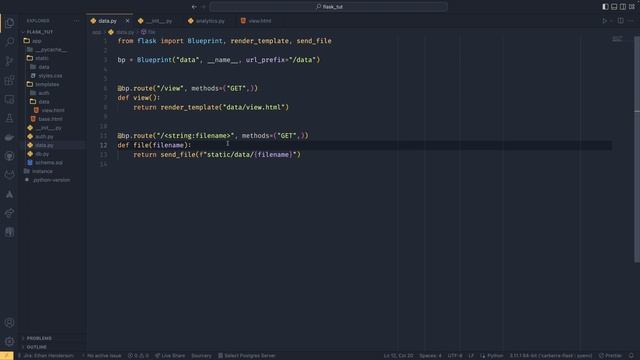
Task: Switch to the analytics.py tab
Action: (210, 21)
